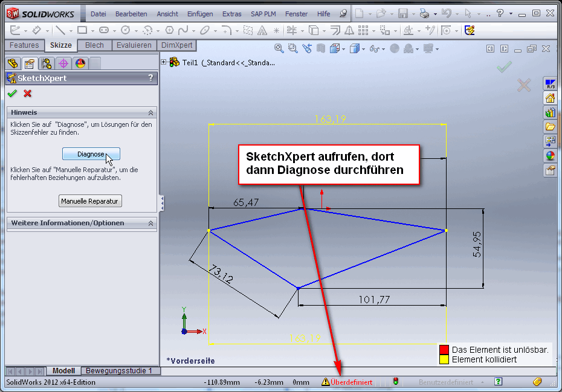
Task: Open the Hide/Show Items glasses dropdown arrow
Action: pyautogui.click(x=384, y=49)
